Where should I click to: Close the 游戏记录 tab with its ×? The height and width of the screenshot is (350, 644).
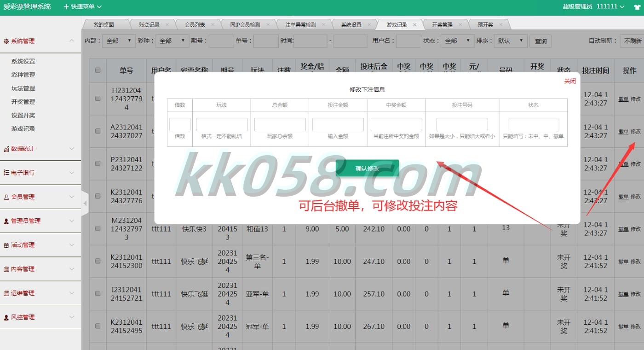414,25
